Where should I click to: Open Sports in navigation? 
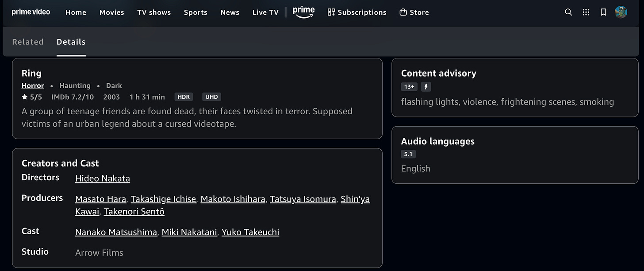point(195,12)
